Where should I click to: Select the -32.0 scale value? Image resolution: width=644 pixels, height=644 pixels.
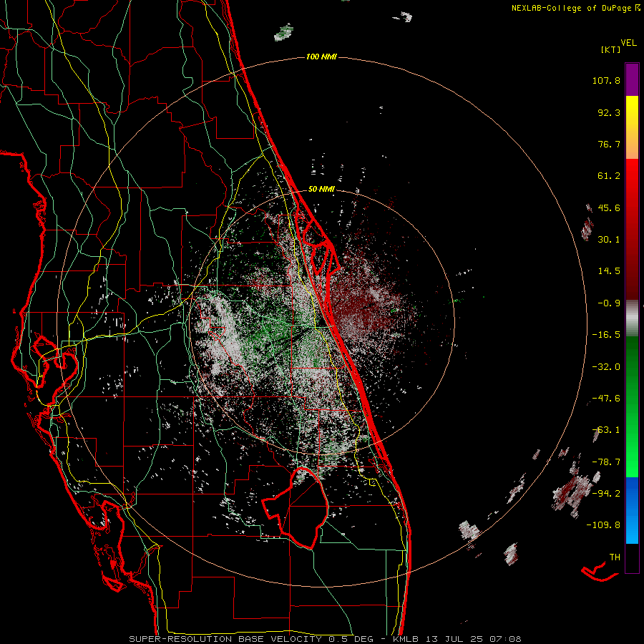(x=606, y=367)
